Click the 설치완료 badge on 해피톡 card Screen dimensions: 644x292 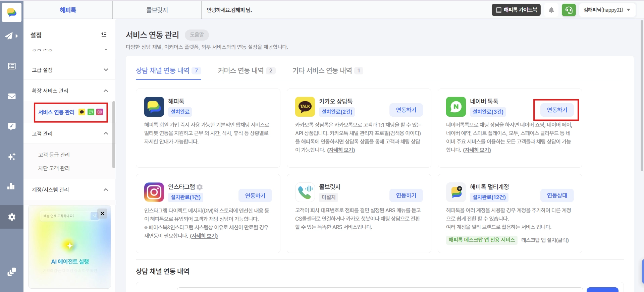click(x=180, y=112)
